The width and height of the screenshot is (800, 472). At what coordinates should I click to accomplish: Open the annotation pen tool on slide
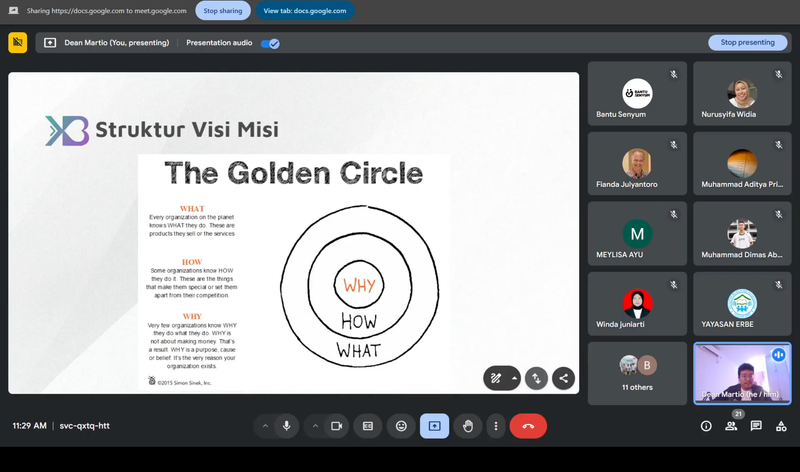pyautogui.click(x=495, y=379)
